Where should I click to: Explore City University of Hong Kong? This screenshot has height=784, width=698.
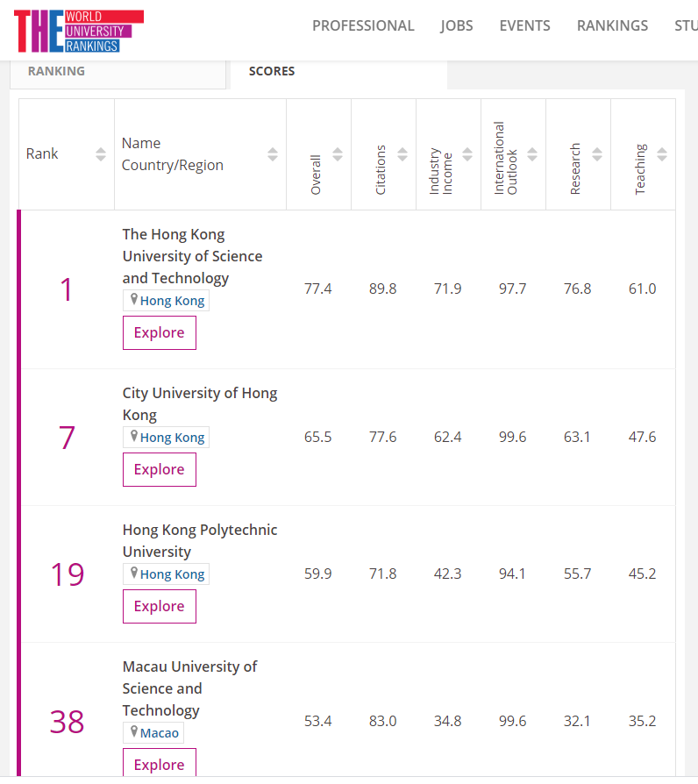point(160,469)
